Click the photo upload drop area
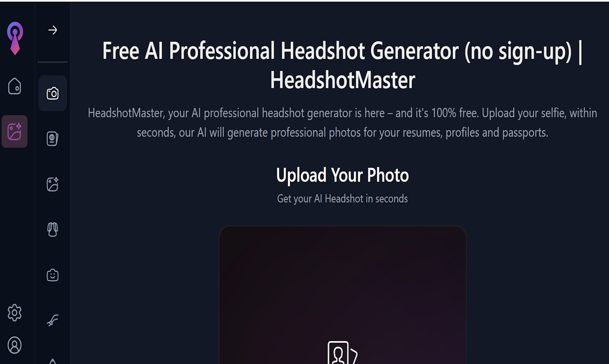 coord(342,295)
